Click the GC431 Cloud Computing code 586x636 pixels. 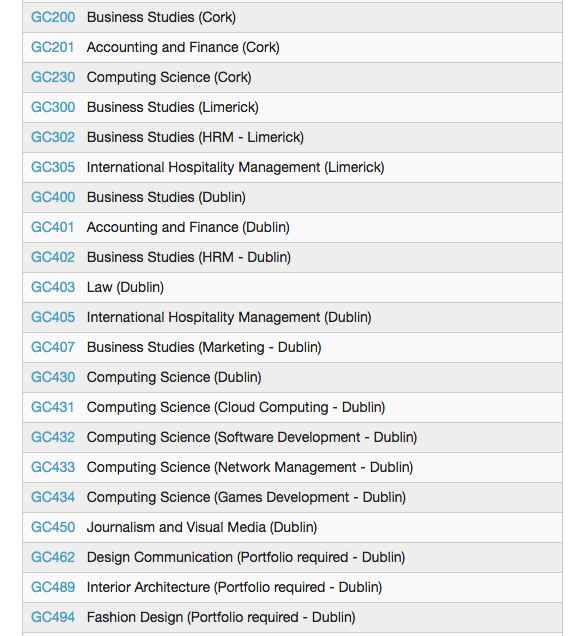coord(53,408)
